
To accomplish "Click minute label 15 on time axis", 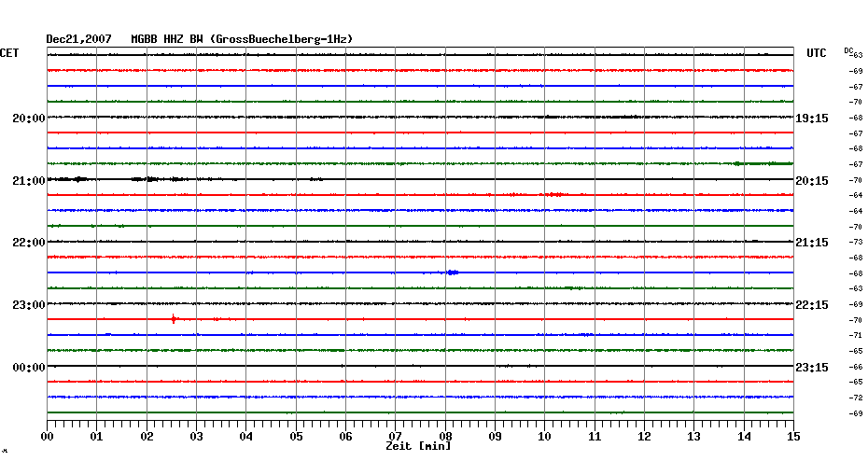I will (x=794, y=437).
